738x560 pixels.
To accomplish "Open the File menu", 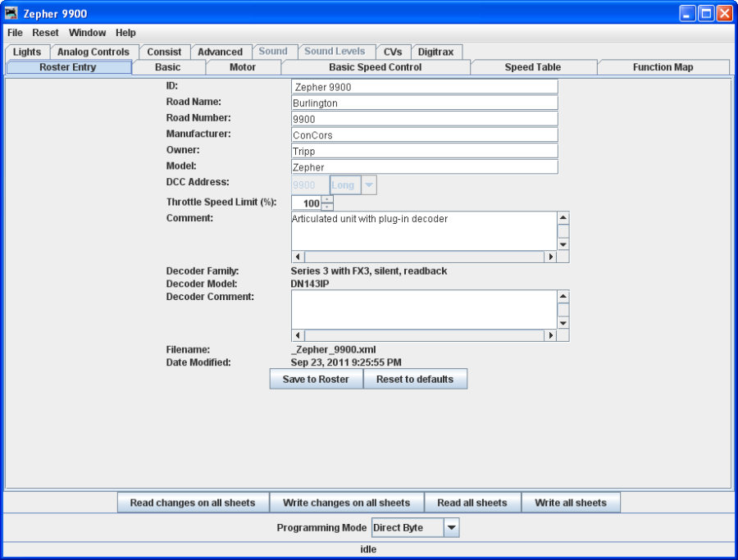I will (x=15, y=33).
